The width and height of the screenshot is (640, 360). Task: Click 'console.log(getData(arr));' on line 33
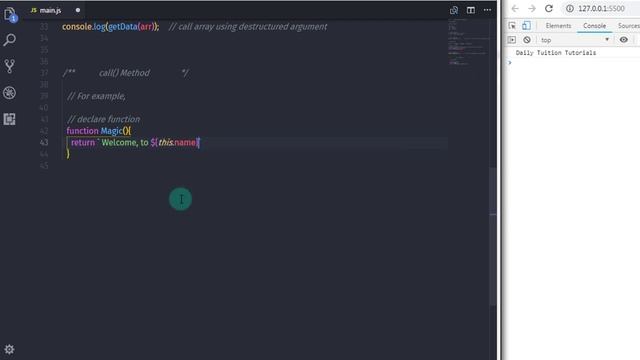(x=111, y=27)
